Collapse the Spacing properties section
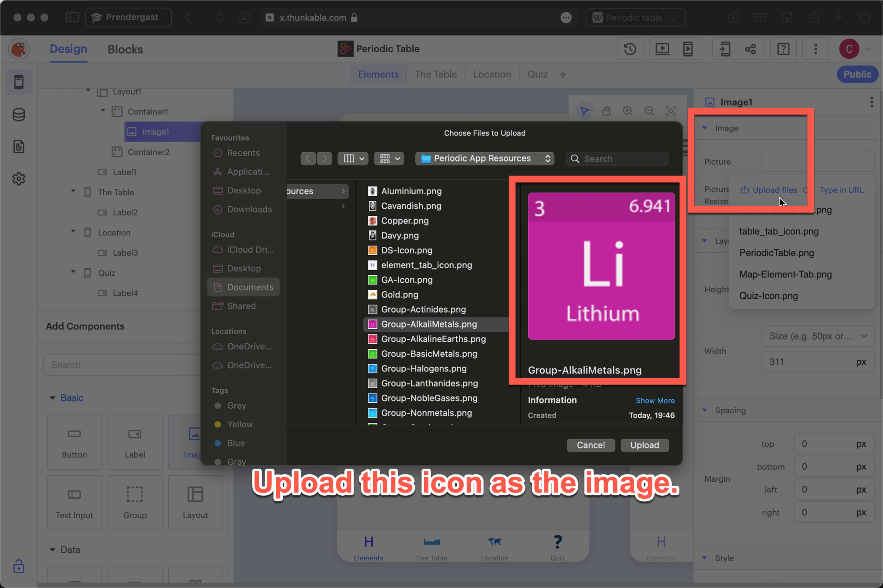 (705, 410)
